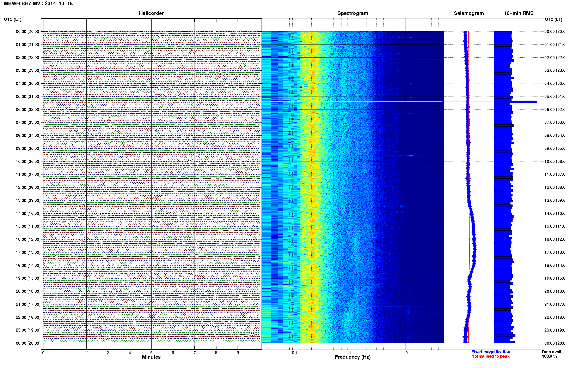Click the left time label '14:00 (10:00)'
Viewport: 588px width, 368px height.
click(x=28, y=213)
